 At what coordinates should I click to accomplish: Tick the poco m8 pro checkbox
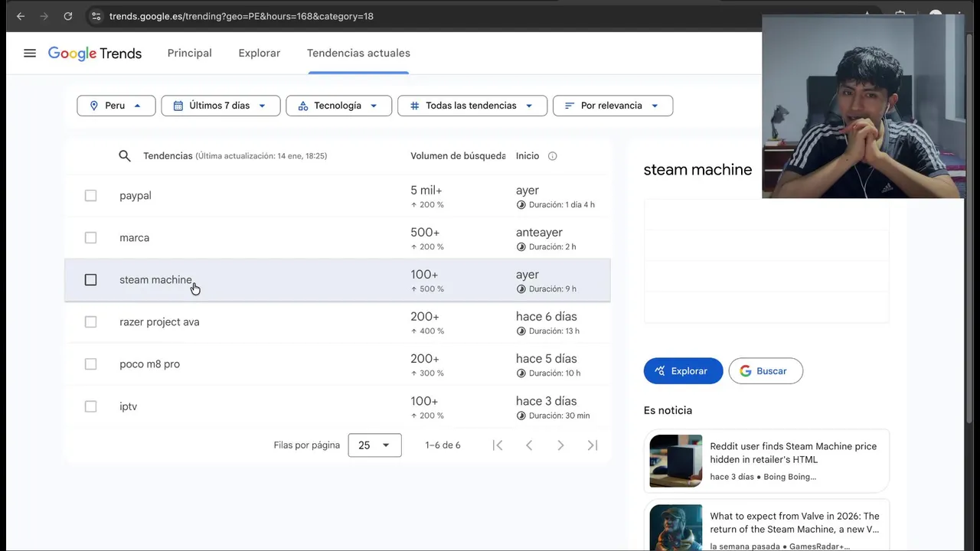click(x=90, y=364)
